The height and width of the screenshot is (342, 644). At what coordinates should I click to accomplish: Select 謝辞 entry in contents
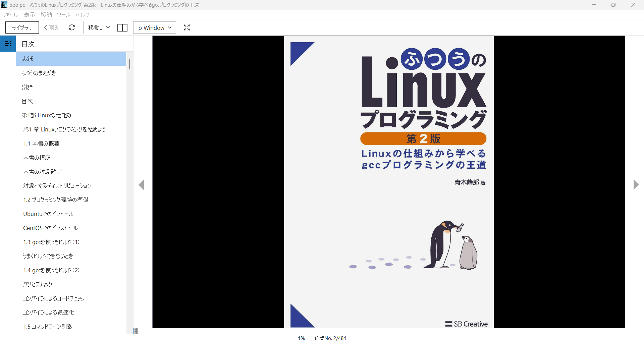click(71, 87)
